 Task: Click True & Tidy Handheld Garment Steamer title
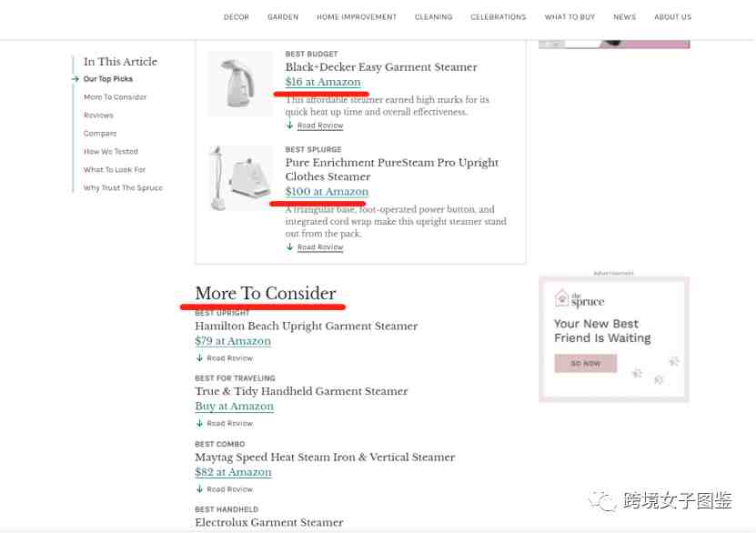[x=301, y=391]
